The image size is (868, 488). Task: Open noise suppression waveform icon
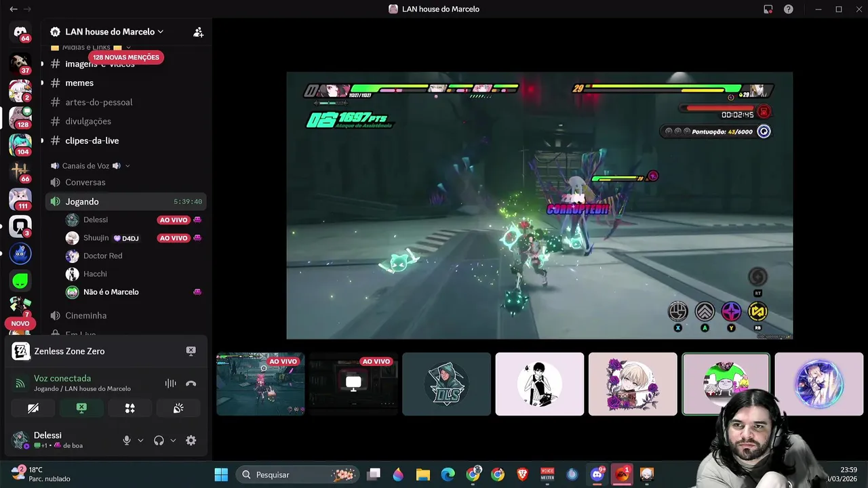point(170,383)
